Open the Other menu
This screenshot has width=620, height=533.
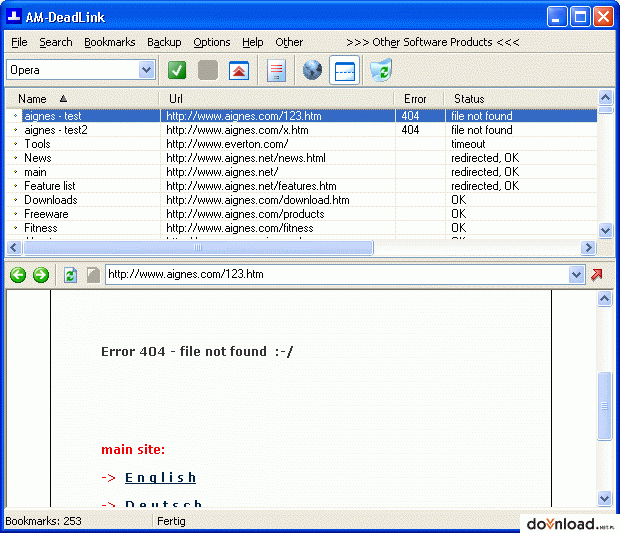(x=289, y=42)
